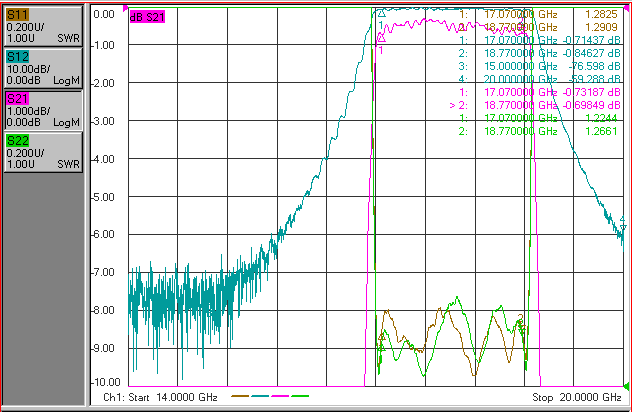Click green marker 1 readout value 1.2244
The width and height of the screenshot is (632, 412).
(601, 118)
